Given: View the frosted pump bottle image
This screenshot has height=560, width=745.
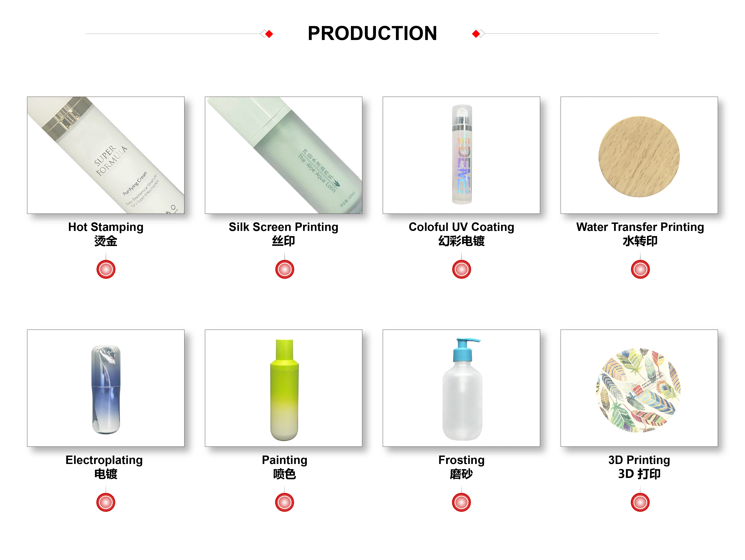Looking at the screenshot, I should pos(461,388).
